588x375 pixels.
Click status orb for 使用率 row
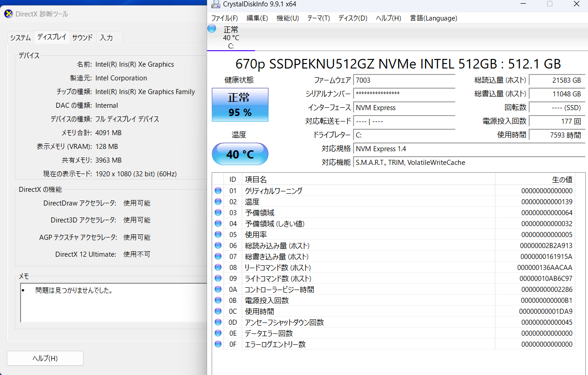(218, 234)
